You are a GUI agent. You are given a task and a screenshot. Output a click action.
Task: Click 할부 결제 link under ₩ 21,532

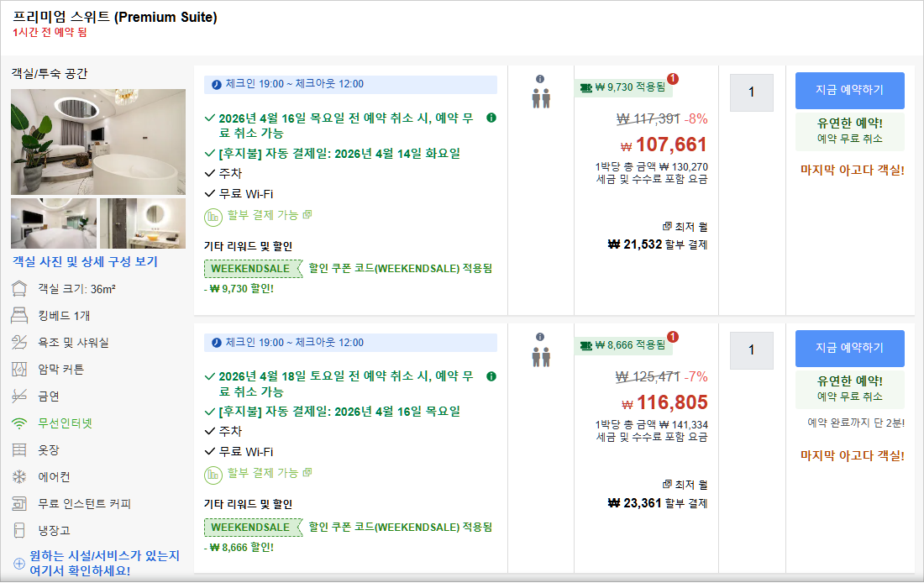point(685,245)
